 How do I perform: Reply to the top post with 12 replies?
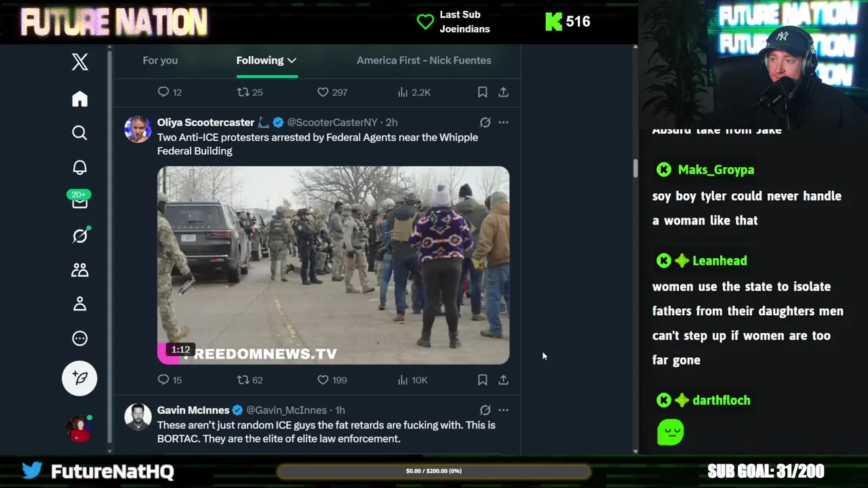(170, 92)
